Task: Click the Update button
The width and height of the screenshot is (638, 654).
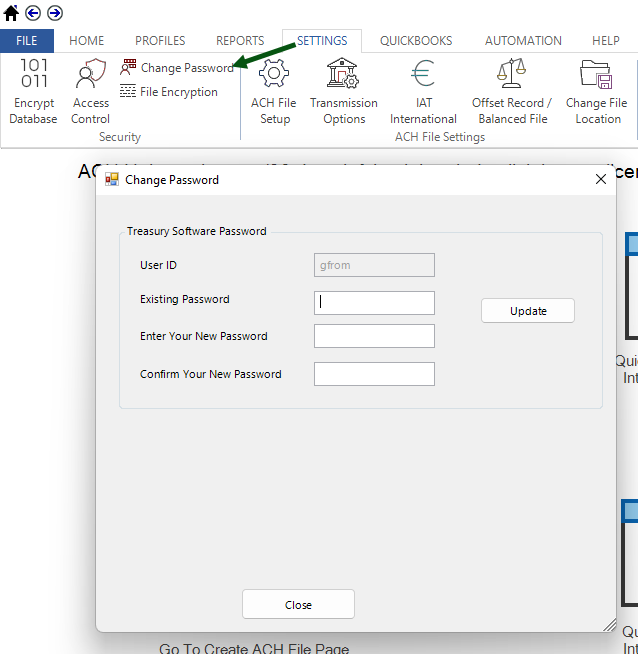Action: pyautogui.click(x=527, y=311)
